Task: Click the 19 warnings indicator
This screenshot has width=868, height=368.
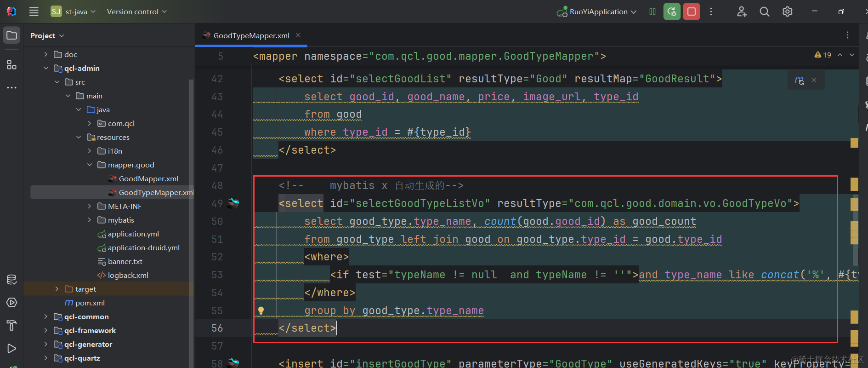Action: [823, 55]
